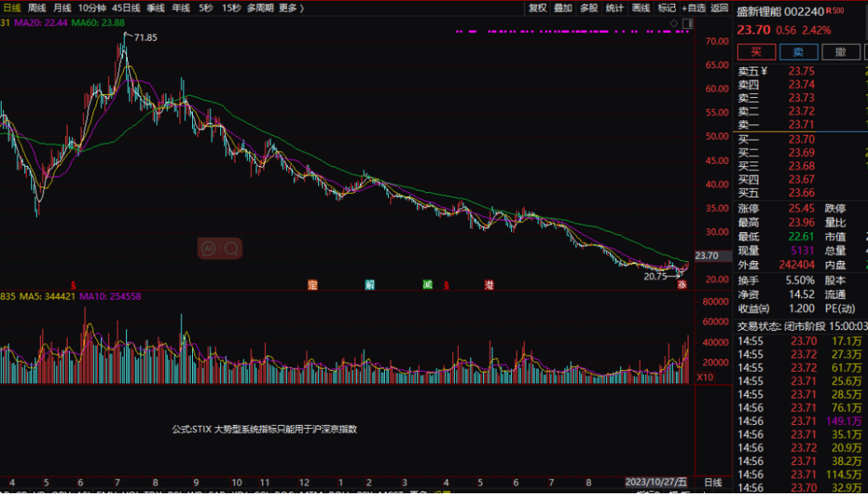
Task: Open the teal 解 event marker
Action: click(x=370, y=285)
